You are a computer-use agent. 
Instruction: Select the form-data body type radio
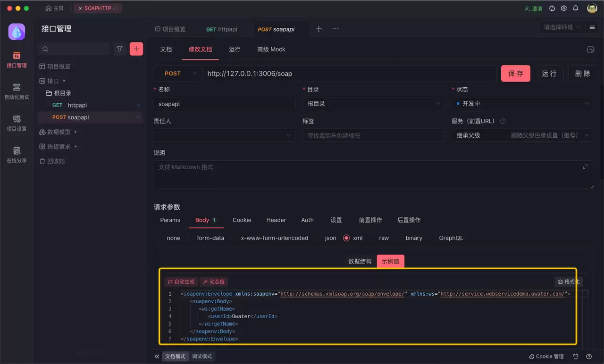point(206,238)
